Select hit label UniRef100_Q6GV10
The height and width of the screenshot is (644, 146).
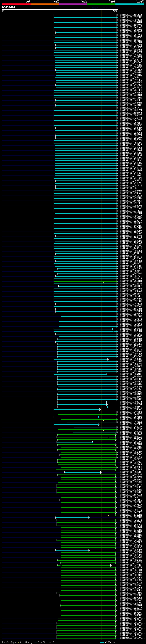pos(131,77)
